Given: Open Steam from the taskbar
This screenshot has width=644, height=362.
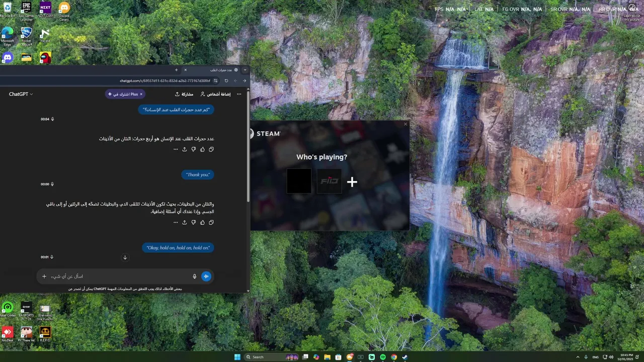Looking at the screenshot, I should (x=405, y=357).
